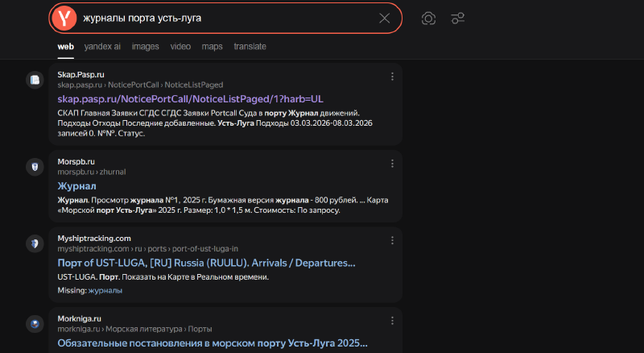Clear the search query with X icon
This screenshot has height=353, width=644.
click(384, 19)
